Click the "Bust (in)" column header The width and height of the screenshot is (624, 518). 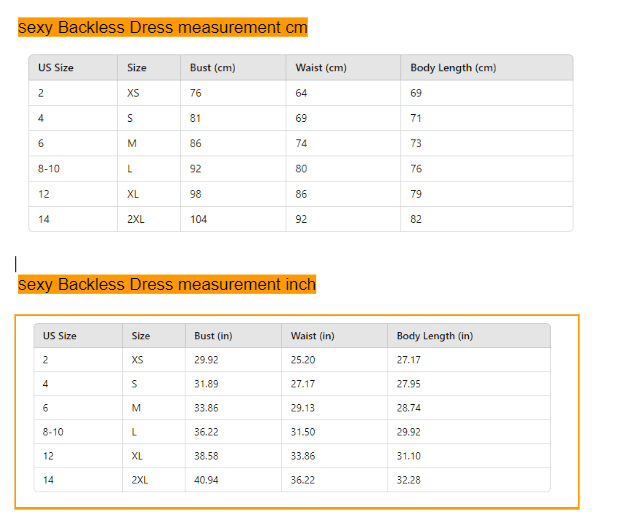point(213,336)
